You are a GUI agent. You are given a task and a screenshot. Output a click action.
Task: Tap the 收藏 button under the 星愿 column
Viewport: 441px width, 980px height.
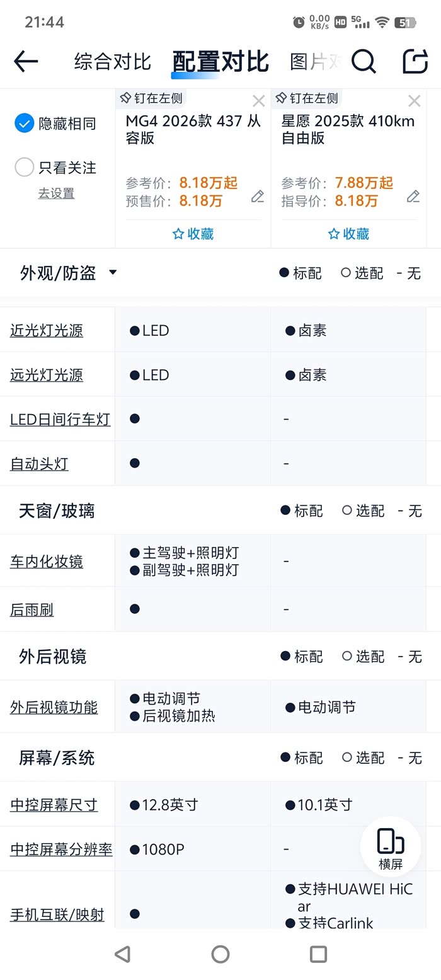[348, 234]
